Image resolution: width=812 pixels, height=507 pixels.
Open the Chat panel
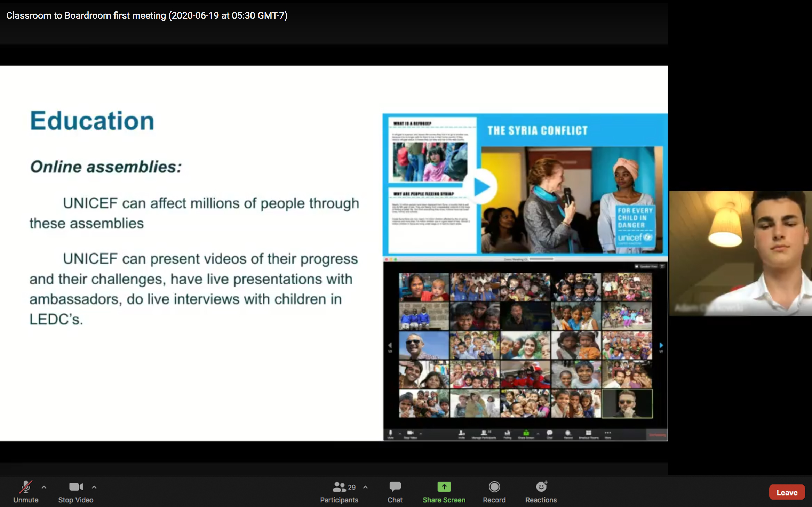(395, 492)
